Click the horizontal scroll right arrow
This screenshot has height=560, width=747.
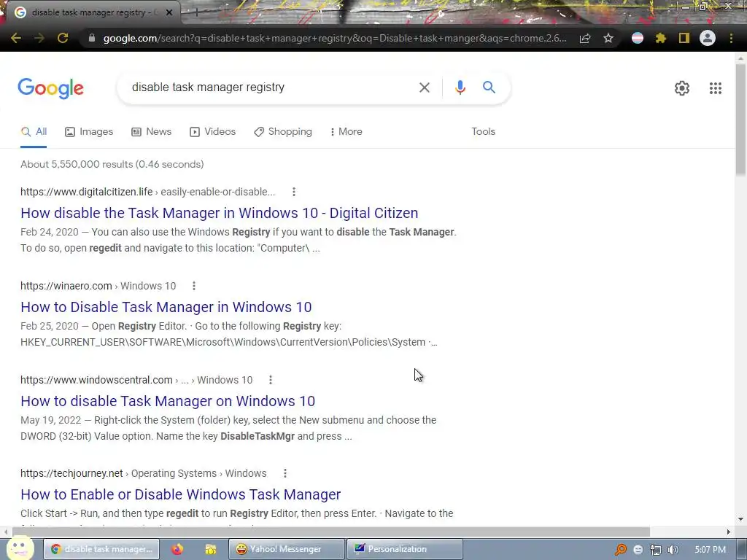point(729,532)
